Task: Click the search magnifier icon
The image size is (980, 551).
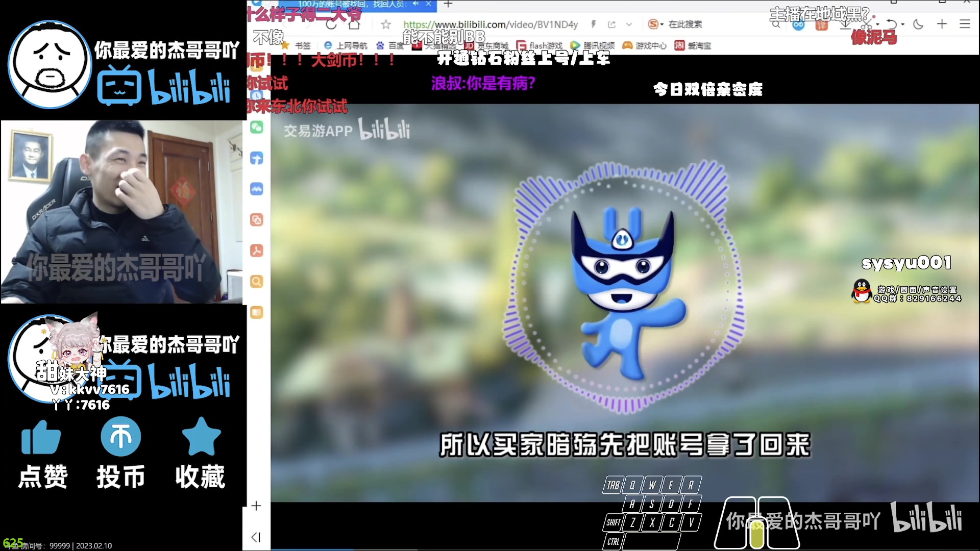Action: coord(776,24)
